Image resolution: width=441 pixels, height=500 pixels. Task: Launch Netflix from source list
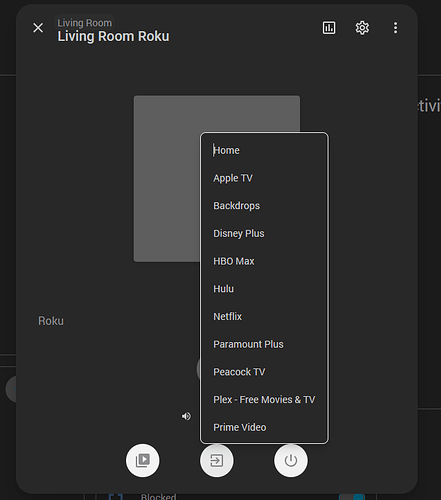[x=264, y=316]
